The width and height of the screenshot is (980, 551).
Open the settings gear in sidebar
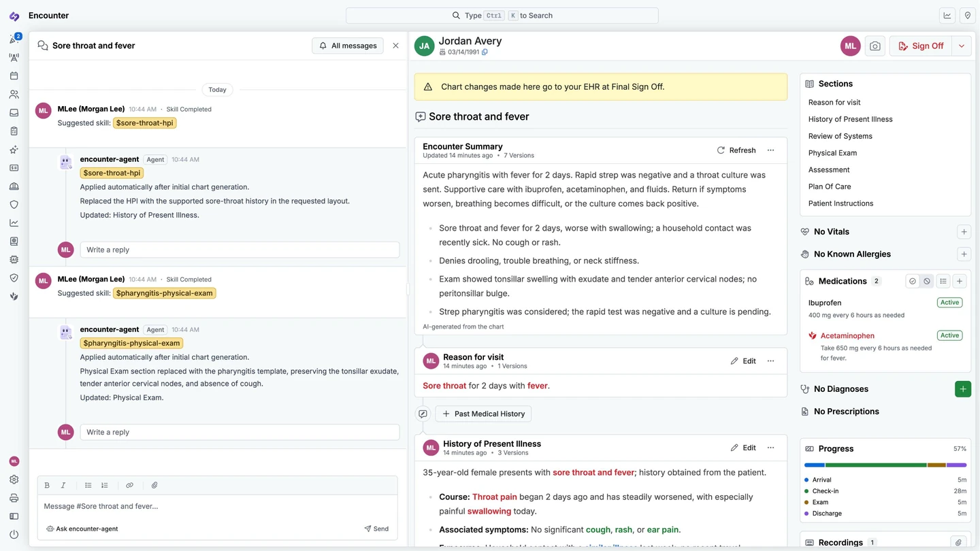[x=14, y=480]
